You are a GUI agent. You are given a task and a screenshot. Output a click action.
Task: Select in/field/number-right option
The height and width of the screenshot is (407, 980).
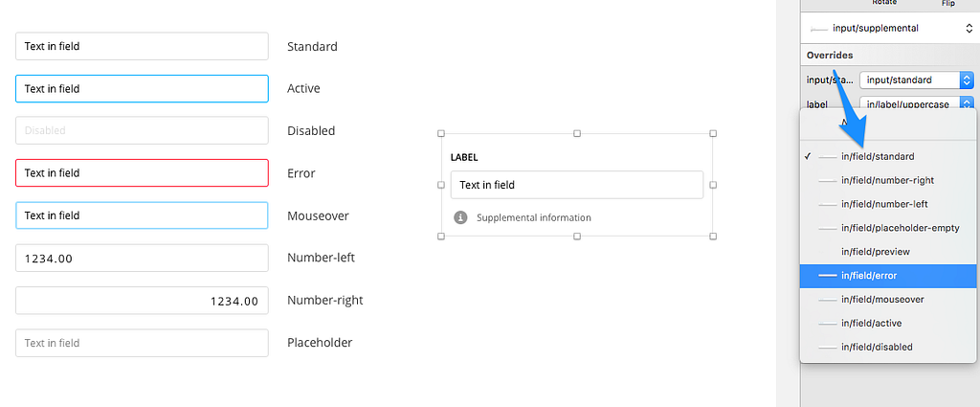point(888,180)
